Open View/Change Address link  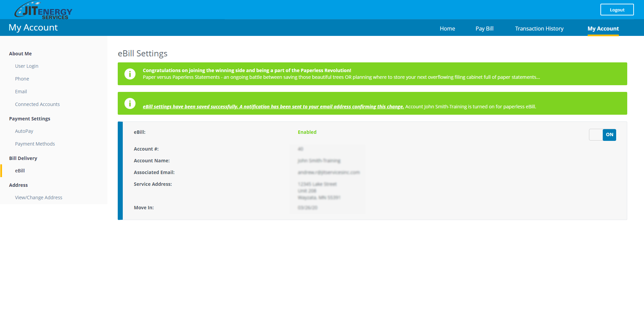(x=39, y=198)
